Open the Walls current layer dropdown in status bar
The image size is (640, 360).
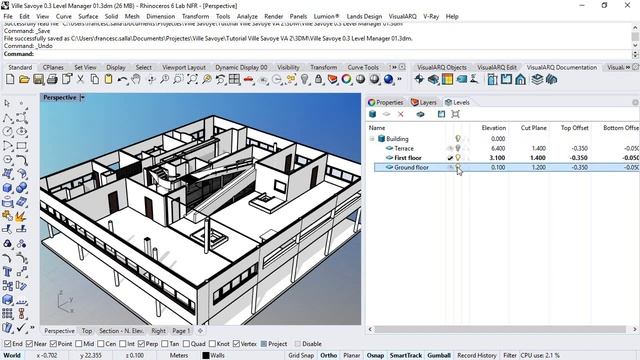[214, 356]
